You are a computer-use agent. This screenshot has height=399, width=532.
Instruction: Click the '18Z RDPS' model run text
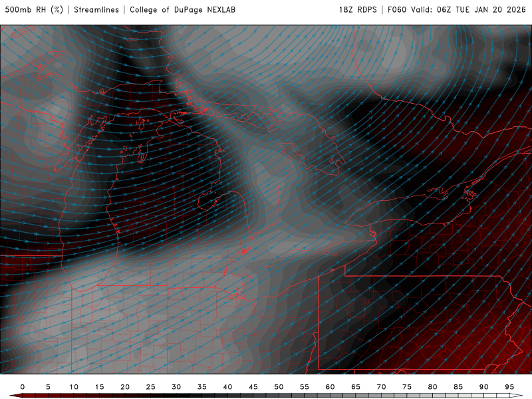tap(358, 10)
